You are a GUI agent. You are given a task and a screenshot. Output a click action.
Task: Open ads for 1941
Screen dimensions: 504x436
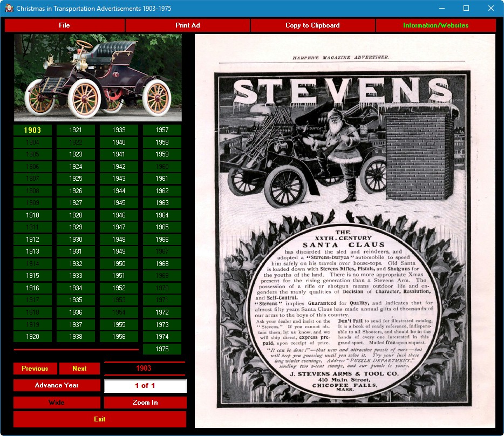click(119, 154)
